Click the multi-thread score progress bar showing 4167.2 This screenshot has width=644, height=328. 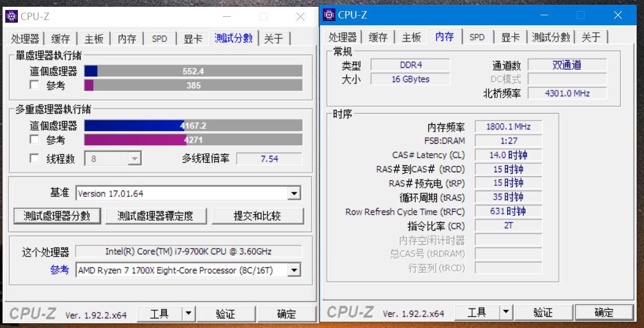[x=195, y=125]
